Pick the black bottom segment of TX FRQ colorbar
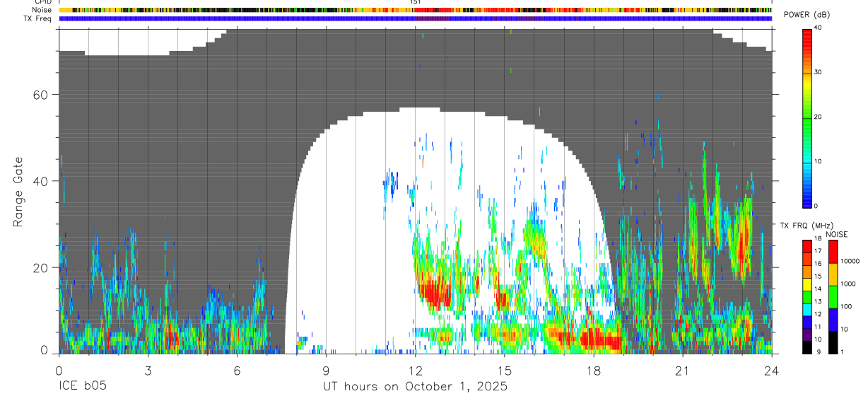The image size is (868, 401). tap(807, 347)
